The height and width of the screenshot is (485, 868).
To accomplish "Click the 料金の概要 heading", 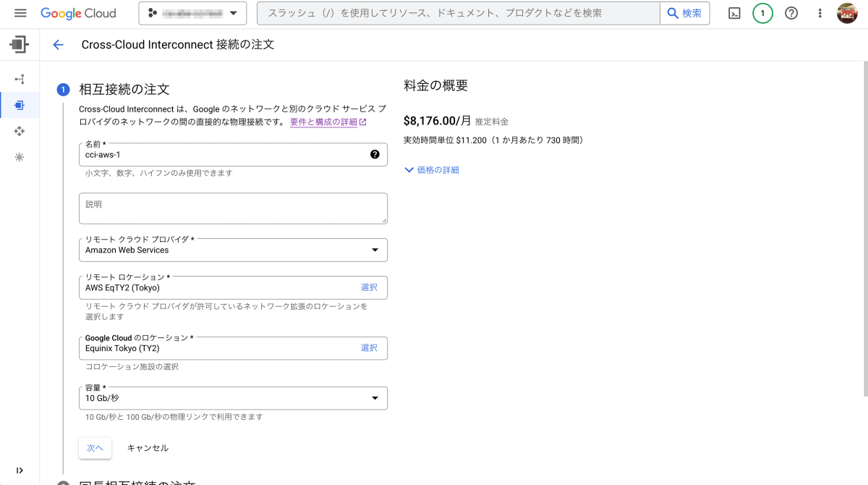I will coord(435,85).
